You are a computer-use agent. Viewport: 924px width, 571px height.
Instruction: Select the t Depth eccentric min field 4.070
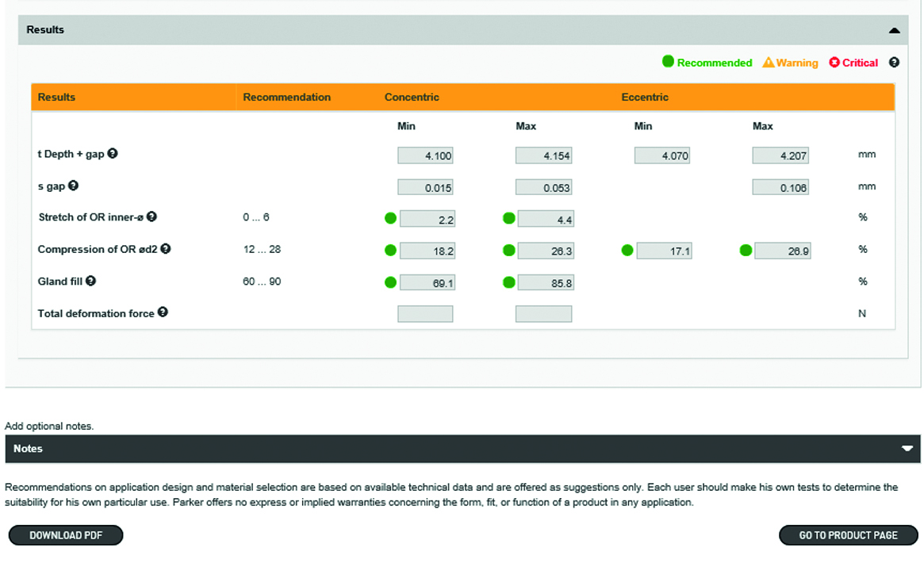(x=662, y=155)
